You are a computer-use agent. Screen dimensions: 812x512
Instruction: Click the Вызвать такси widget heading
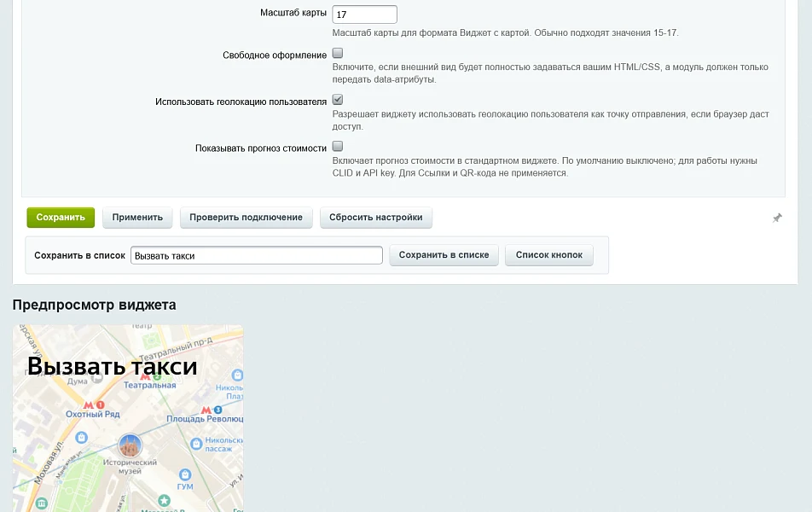tap(113, 366)
